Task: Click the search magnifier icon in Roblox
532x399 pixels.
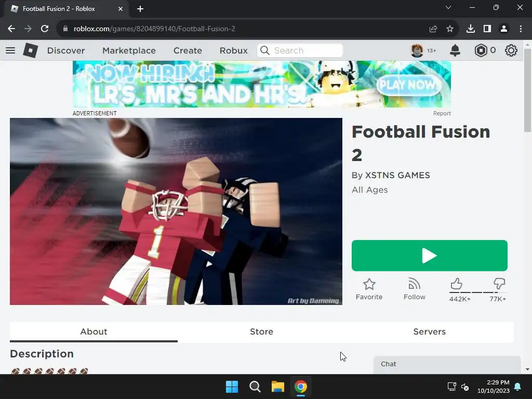Action: [x=264, y=50]
